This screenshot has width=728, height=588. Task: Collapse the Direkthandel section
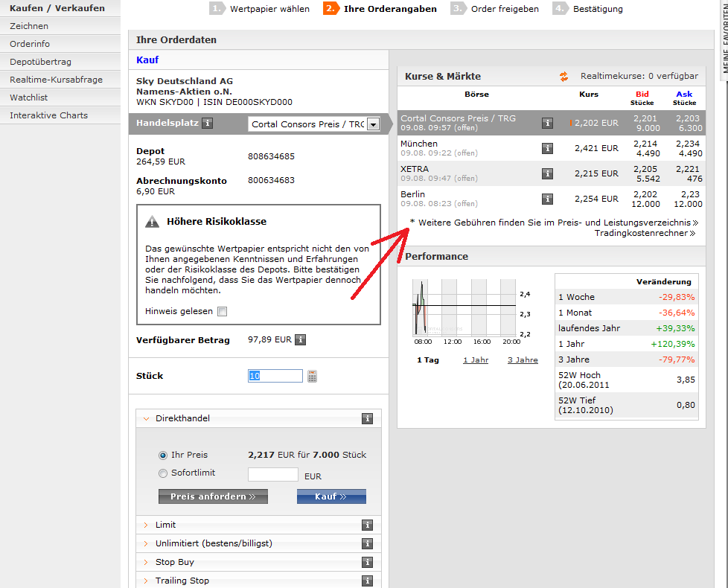point(146,418)
